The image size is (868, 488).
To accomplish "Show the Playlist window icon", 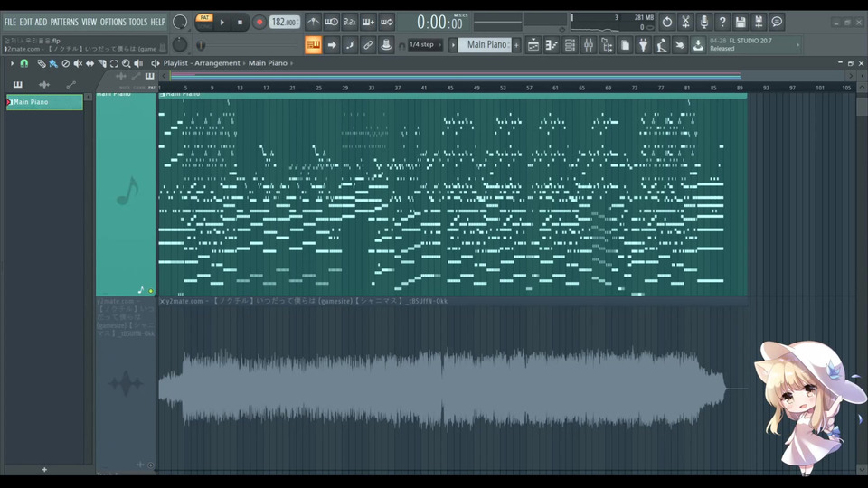I will pos(533,45).
